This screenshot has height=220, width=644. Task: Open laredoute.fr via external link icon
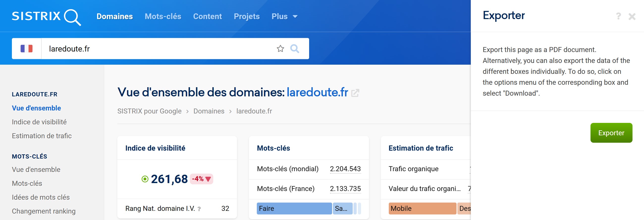355,93
